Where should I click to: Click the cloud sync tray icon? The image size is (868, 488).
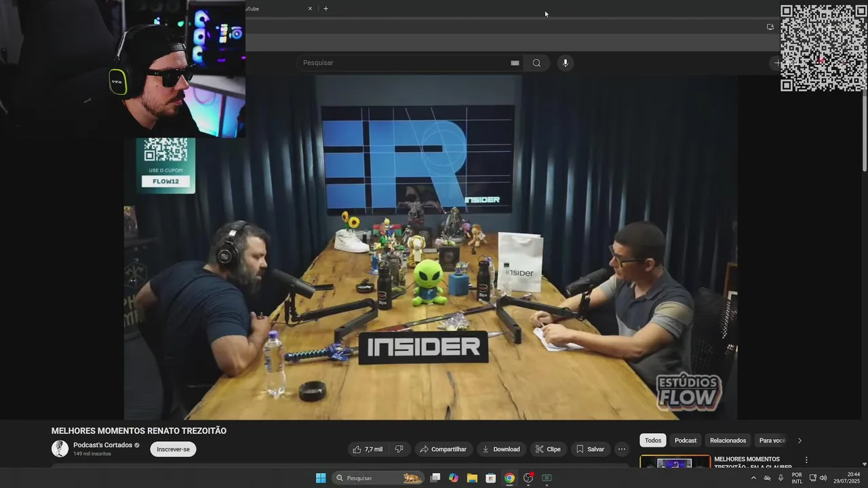coord(768,478)
